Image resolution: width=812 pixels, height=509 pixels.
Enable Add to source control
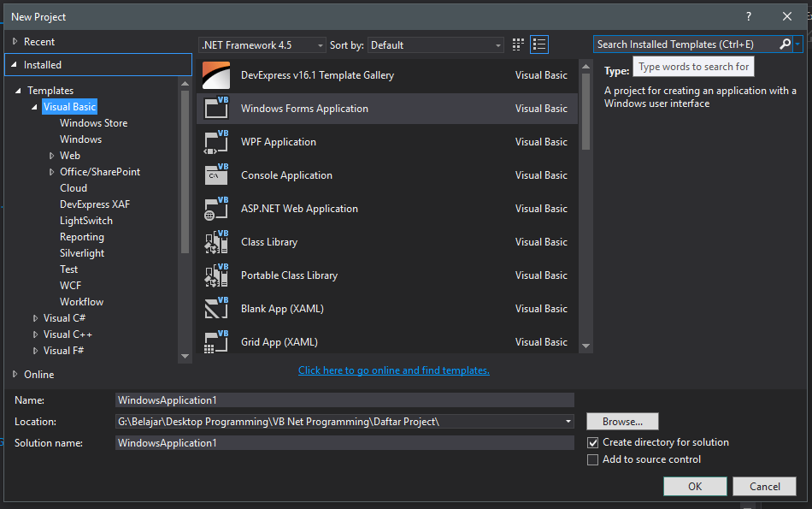(x=593, y=459)
